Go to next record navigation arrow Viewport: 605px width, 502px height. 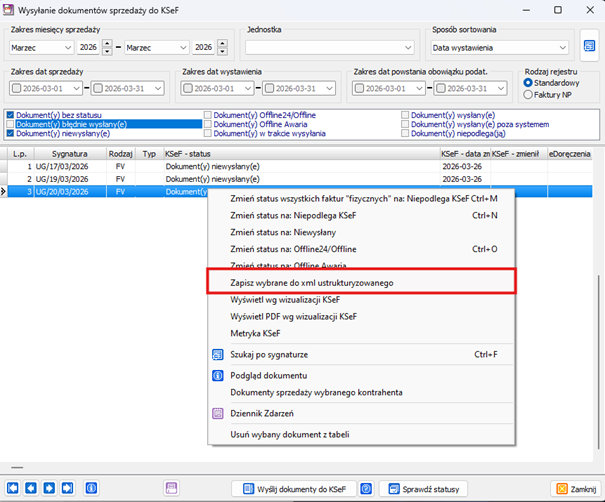[48, 488]
